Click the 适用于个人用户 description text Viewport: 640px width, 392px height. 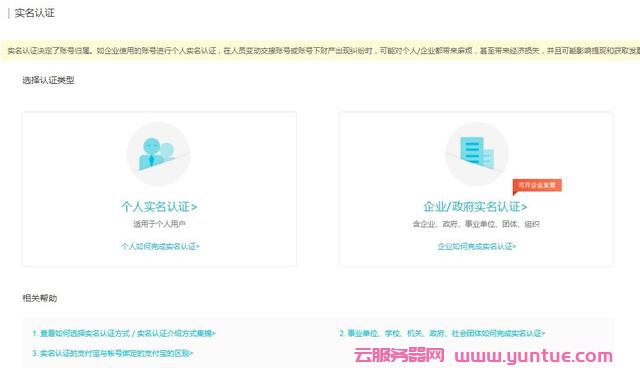pos(159,224)
